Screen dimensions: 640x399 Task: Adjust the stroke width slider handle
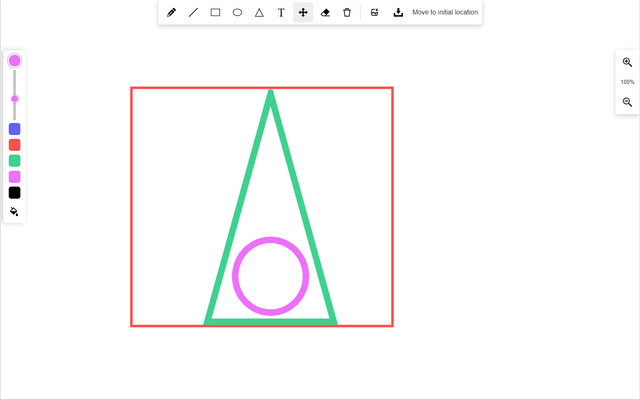[x=14, y=99]
